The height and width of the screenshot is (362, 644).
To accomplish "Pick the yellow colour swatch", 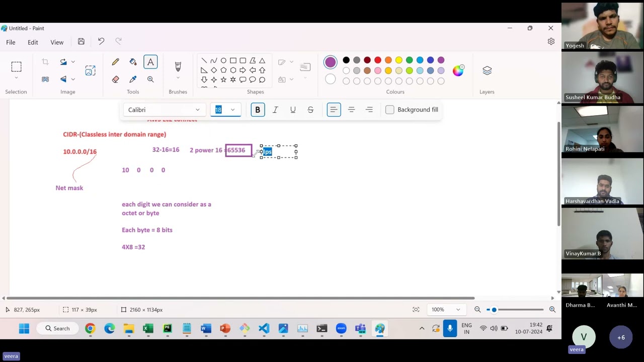I will (x=399, y=60).
